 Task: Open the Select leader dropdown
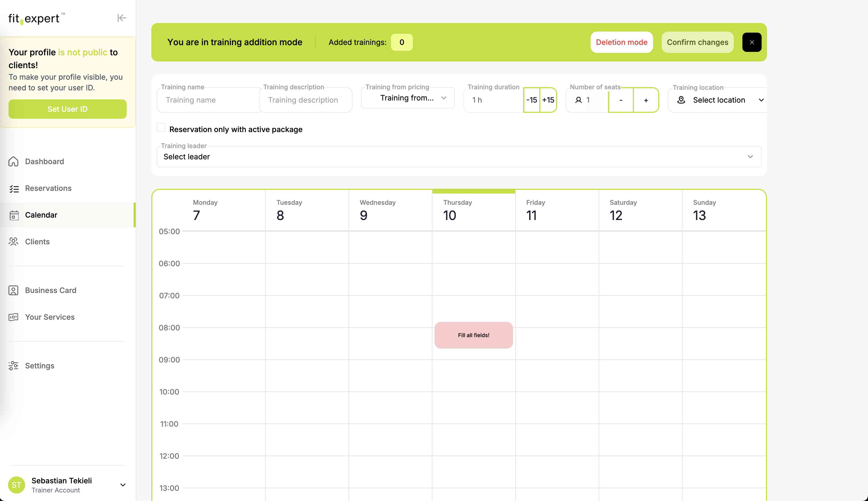pyautogui.click(x=459, y=157)
